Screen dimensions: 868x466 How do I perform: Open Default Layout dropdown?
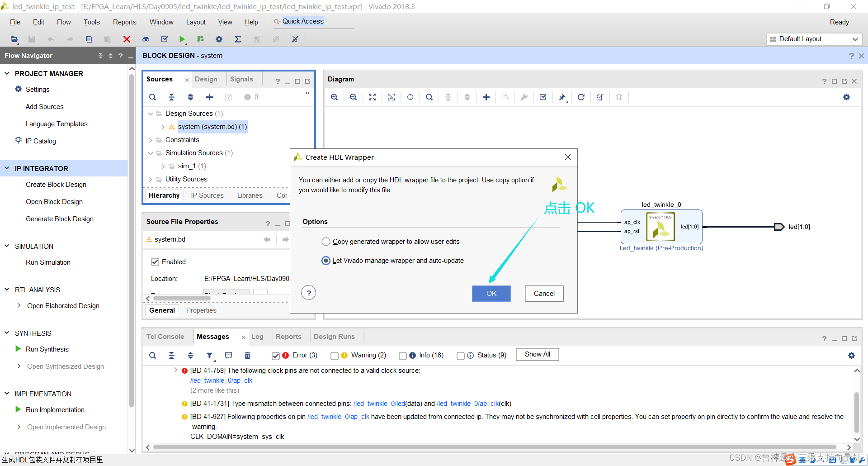click(x=814, y=39)
